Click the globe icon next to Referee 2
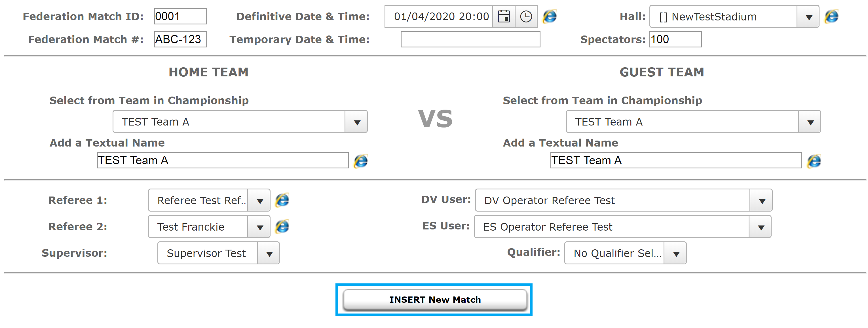 pos(282,226)
